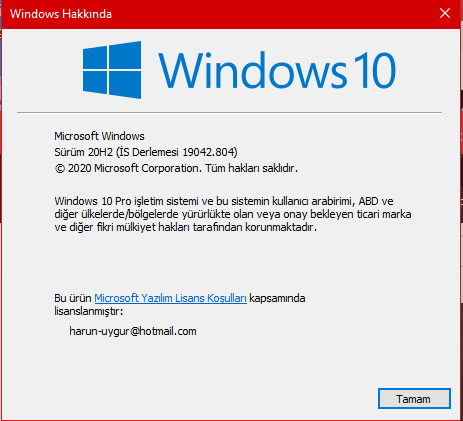The height and width of the screenshot is (421, 463).
Task: Click the Windows 10 wordmark text
Action: [x=277, y=71]
